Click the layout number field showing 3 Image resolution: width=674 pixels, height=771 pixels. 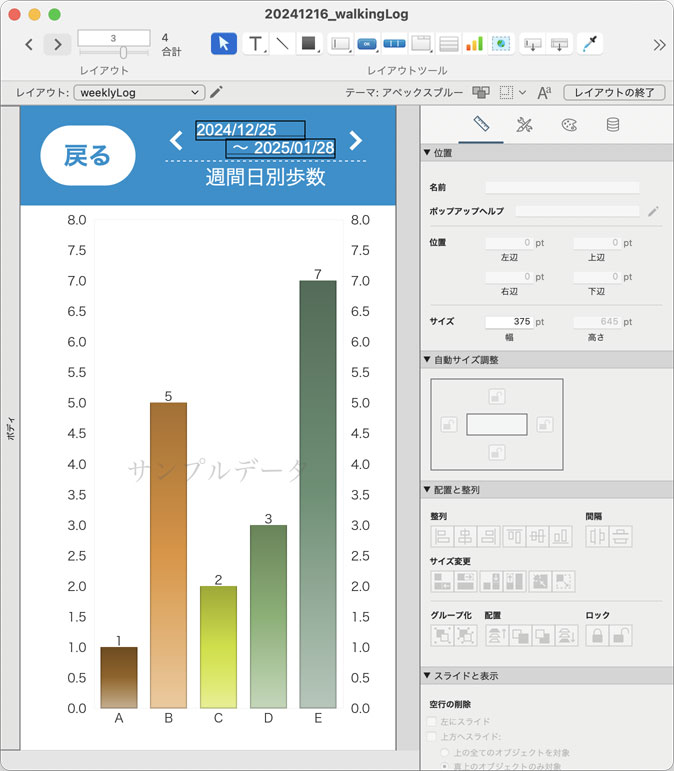[114, 38]
